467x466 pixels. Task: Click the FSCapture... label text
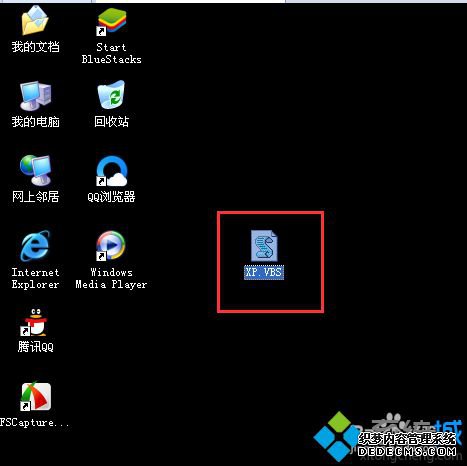coord(35,422)
